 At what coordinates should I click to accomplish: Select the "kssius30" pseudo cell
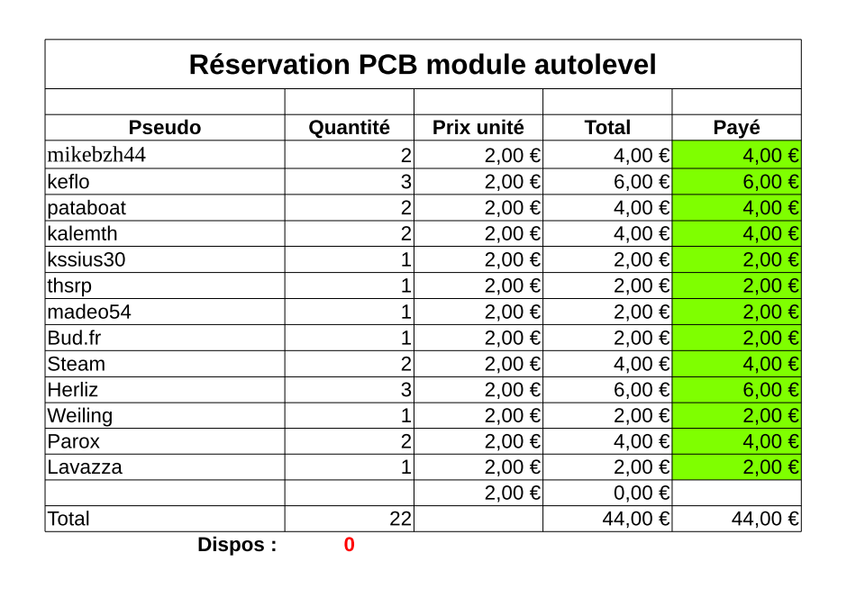(x=165, y=260)
